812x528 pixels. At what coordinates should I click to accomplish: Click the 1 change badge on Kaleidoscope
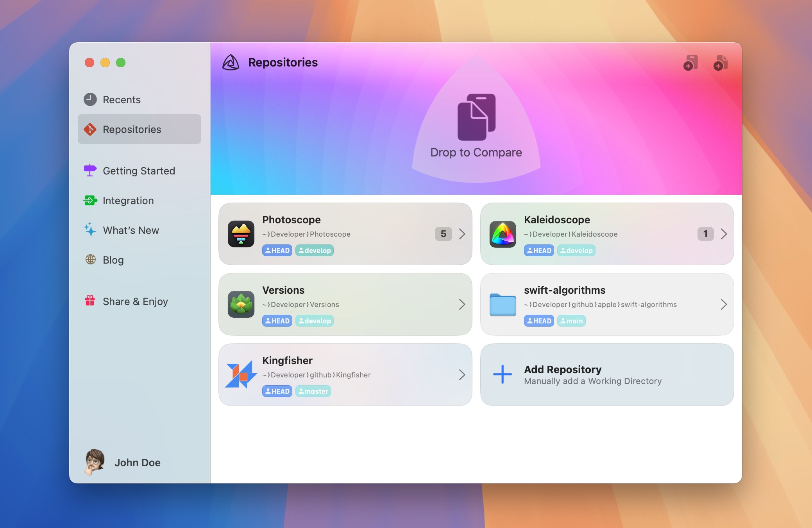705,234
